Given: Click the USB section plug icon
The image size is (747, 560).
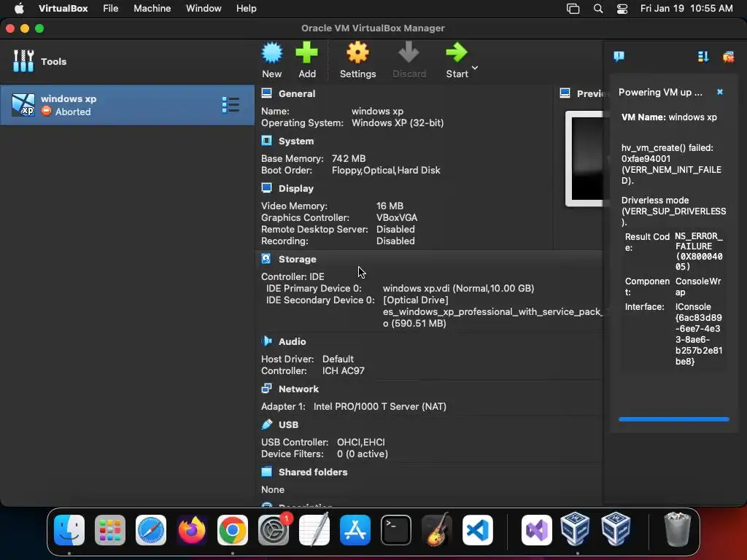Looking at the screenshot, I should (x=267, y=424).
